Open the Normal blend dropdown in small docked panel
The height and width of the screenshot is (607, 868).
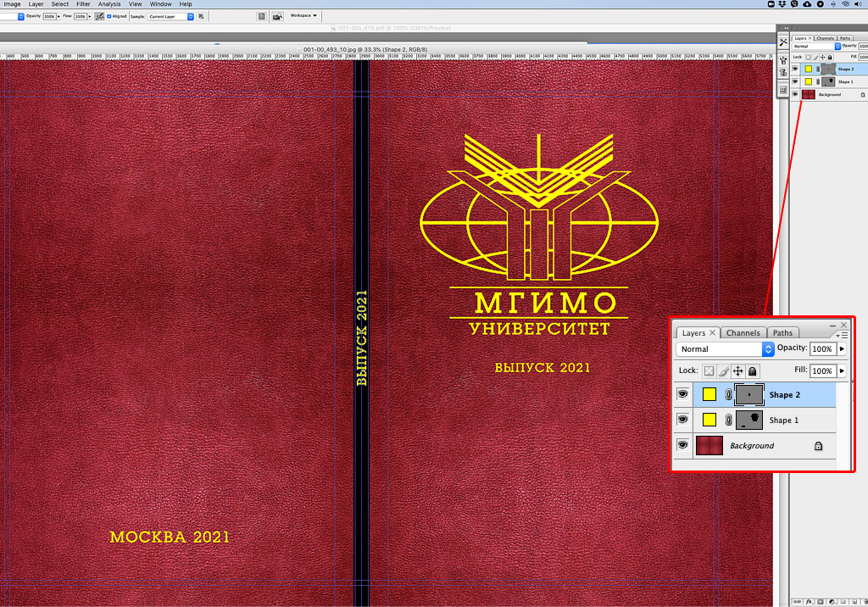816,47
